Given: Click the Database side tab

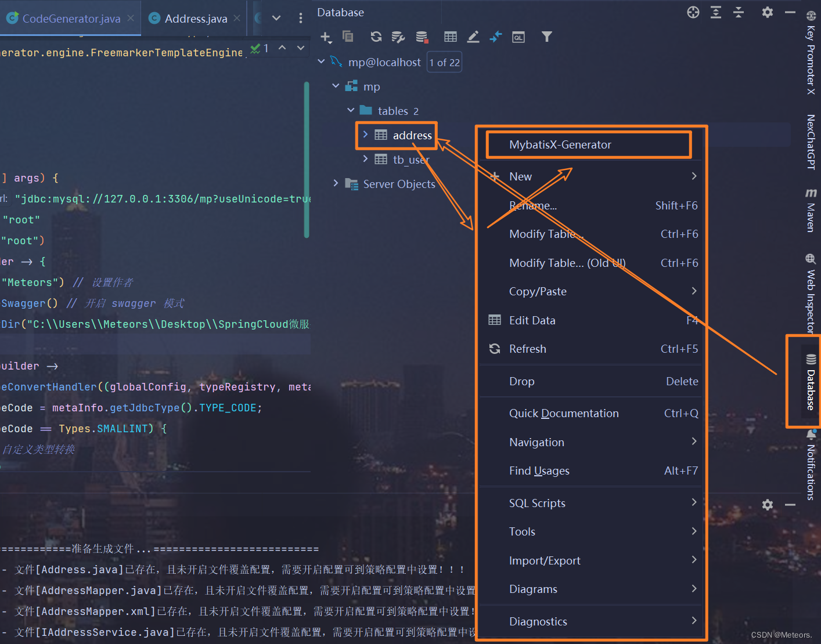Looking at the screenshot, I should [811, 382].
